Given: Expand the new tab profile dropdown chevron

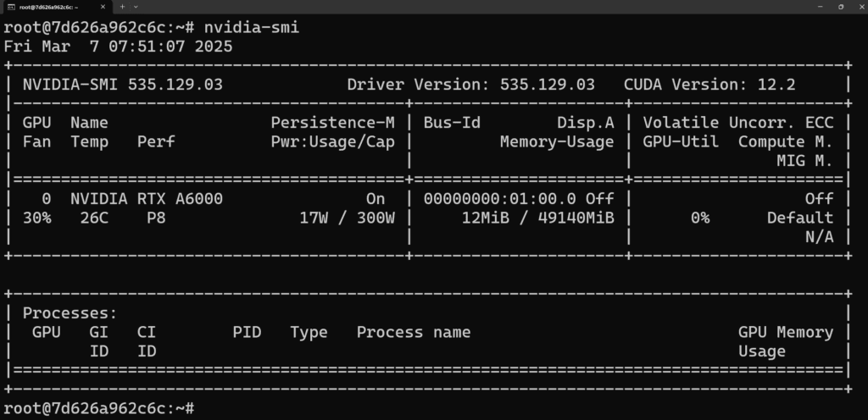Looking at the screenshot, I should (136, 6).
